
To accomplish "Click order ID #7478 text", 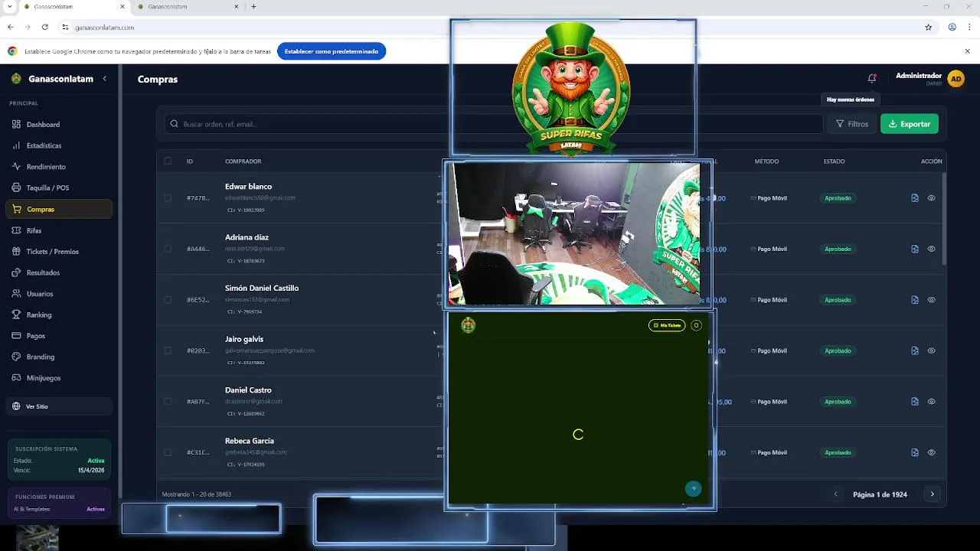I will coord(198,198).
